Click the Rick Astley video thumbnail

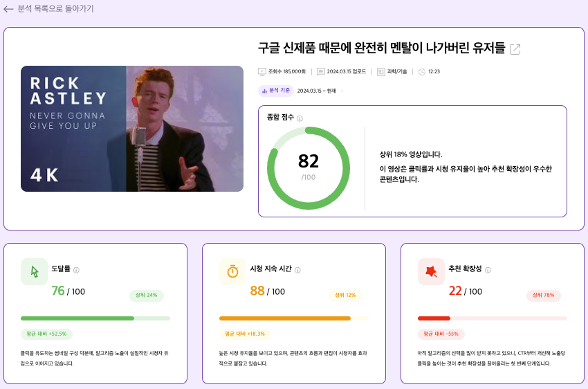[132, 129]
